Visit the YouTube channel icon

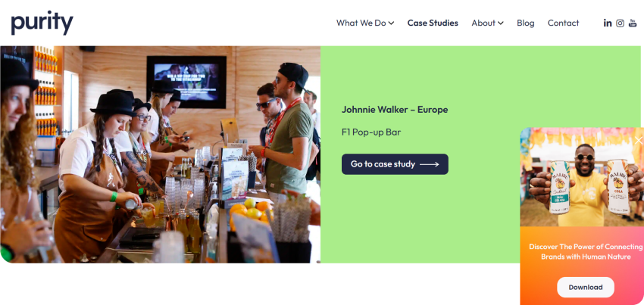(x=633, y=23)
